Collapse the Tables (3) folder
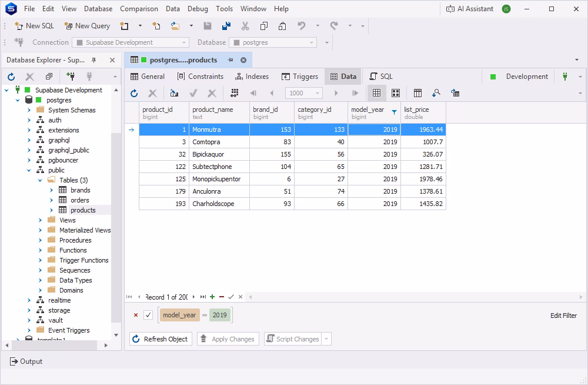The width and height of the screenshot is (588, 385). 40,180
